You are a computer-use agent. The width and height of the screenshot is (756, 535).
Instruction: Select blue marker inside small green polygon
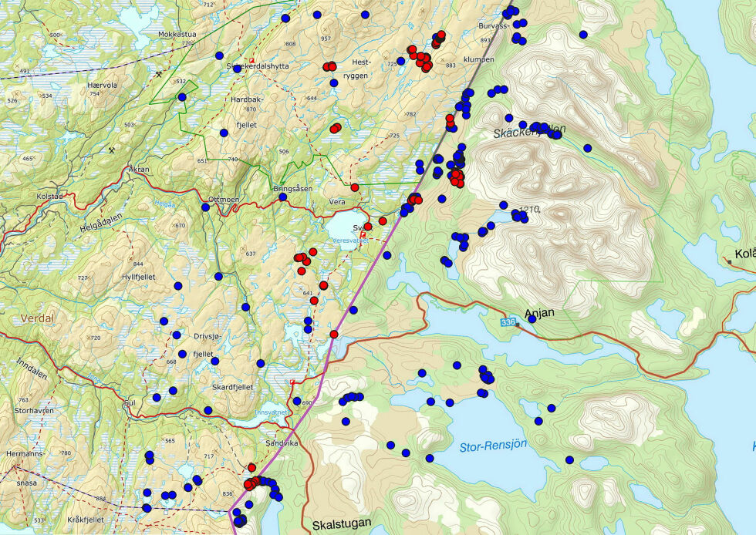[x=182, y=97]
